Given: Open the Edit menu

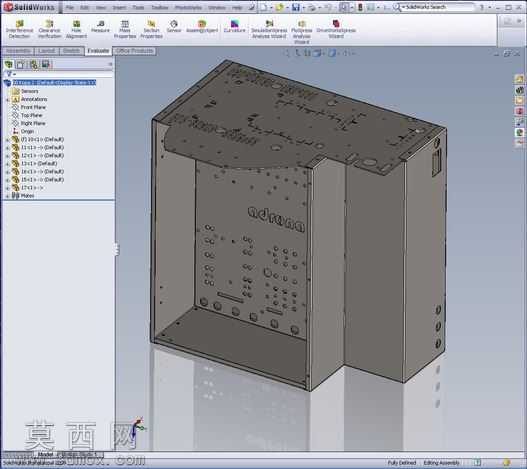Looking at the screenshot, I should coord(84,7).
